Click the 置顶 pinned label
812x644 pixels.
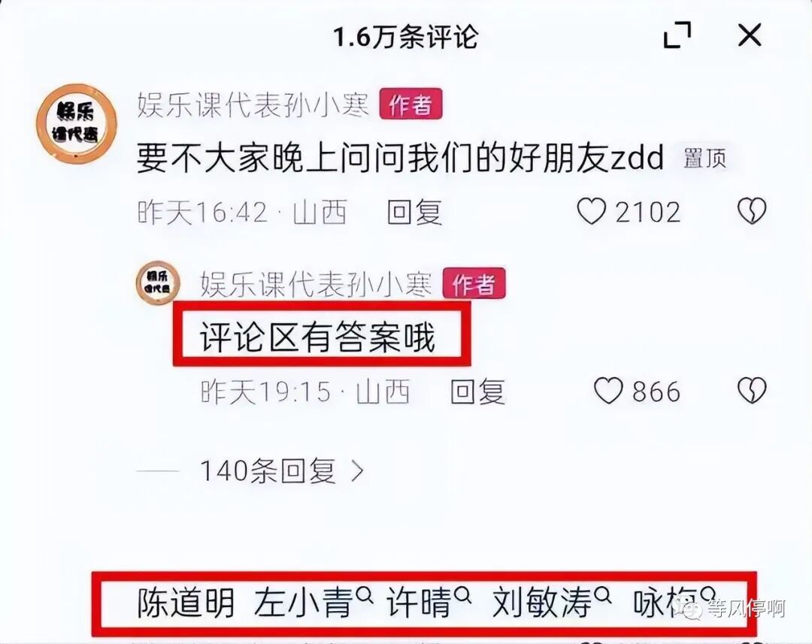[704, 158]
